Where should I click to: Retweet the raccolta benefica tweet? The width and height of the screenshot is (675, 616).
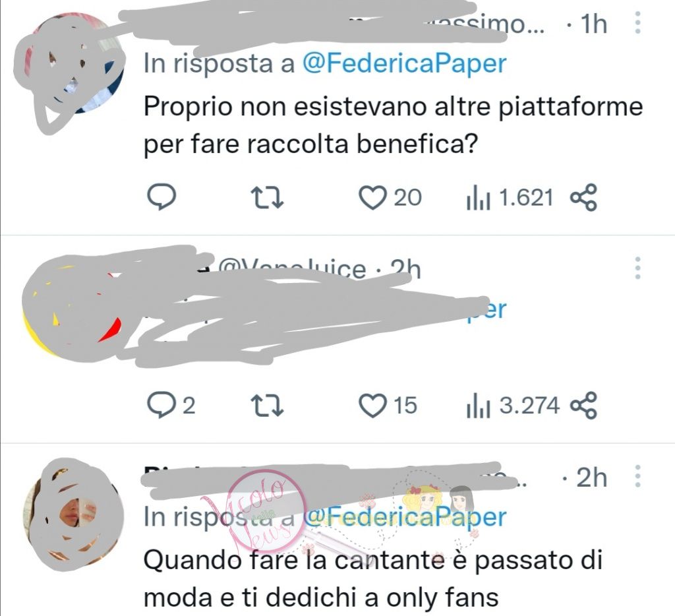(x=267, y=198)
